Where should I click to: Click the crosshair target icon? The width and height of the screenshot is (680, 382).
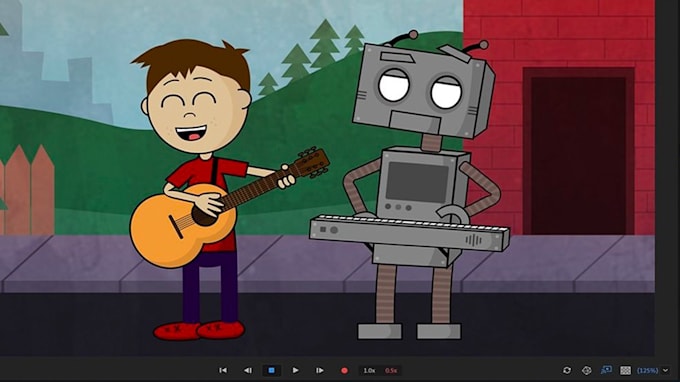586,370
